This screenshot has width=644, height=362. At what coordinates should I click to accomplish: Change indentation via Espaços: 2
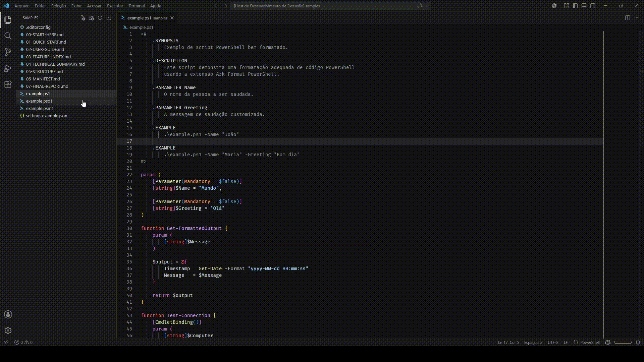coord(533,342)
